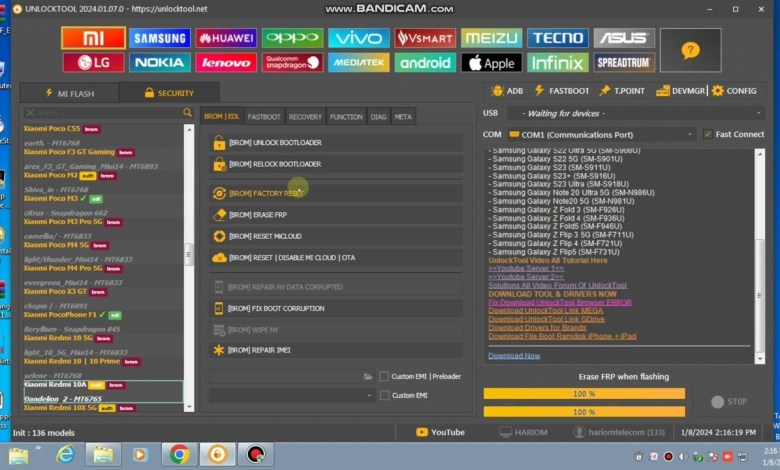
Task: Toggle the Fast Connect checkbox
Action: 708,134
